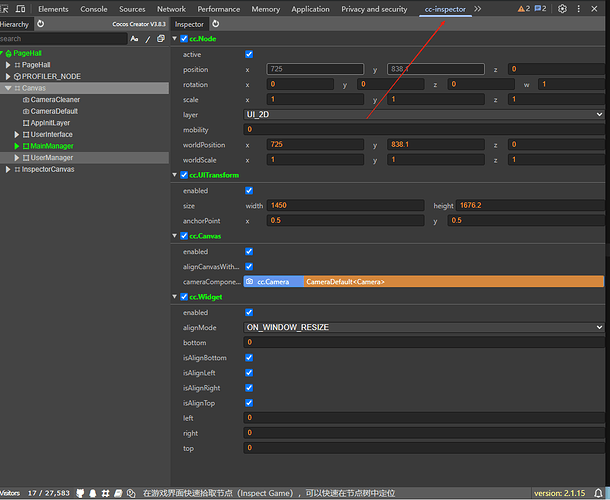
Task: Click the notification bell icon
Action: pyautogui.click(x=598, y=493)
